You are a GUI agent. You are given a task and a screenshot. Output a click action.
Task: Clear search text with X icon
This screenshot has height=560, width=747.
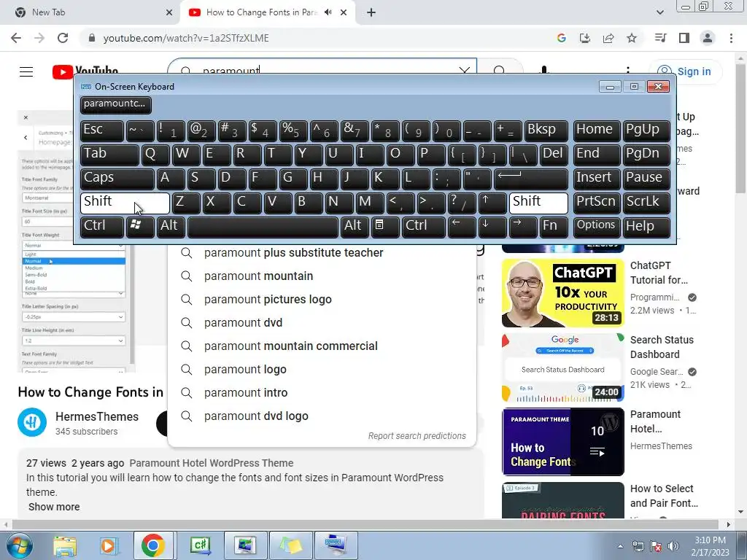point(465,71)
